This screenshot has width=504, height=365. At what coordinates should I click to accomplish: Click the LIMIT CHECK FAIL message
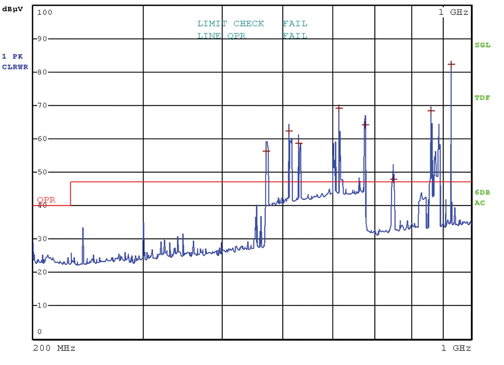[252, 24]
